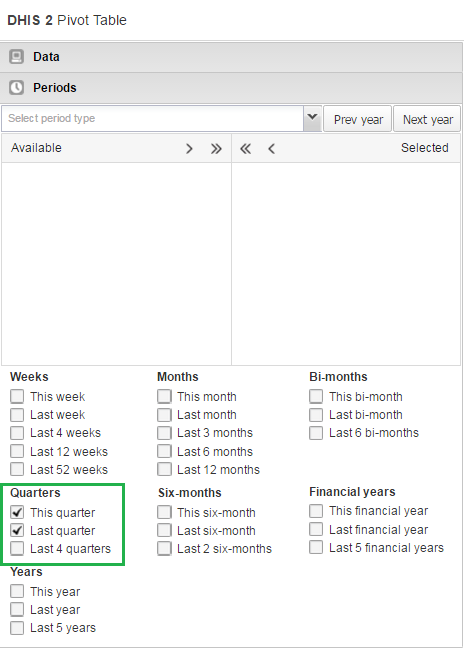The image size is (464, 648).
Task: Click the single right arrow select icon
Action: [189, 148]
